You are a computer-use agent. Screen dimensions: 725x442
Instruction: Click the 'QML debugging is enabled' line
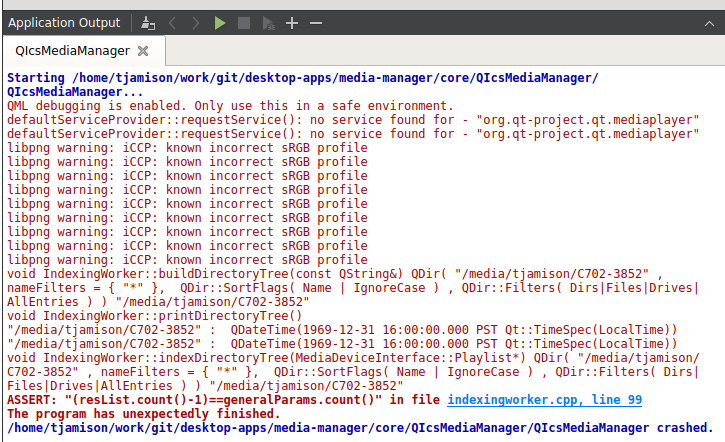[x=230, y=106]
